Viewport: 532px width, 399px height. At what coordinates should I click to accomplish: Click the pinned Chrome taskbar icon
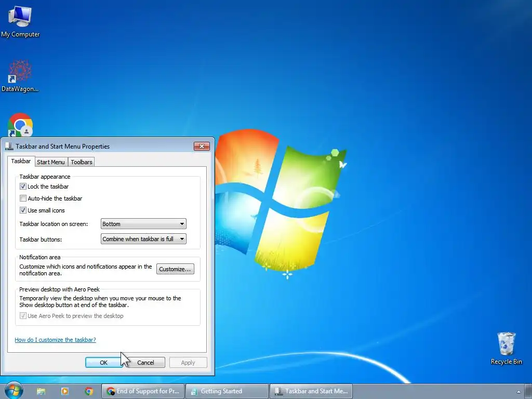[x=89, y=391]
